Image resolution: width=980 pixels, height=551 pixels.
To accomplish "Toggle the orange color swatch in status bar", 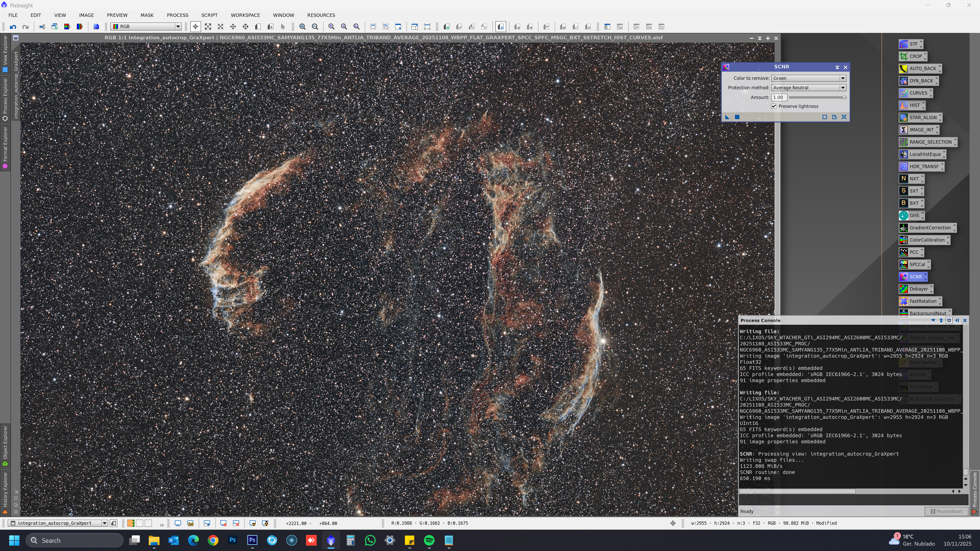I will click(130, 524).
